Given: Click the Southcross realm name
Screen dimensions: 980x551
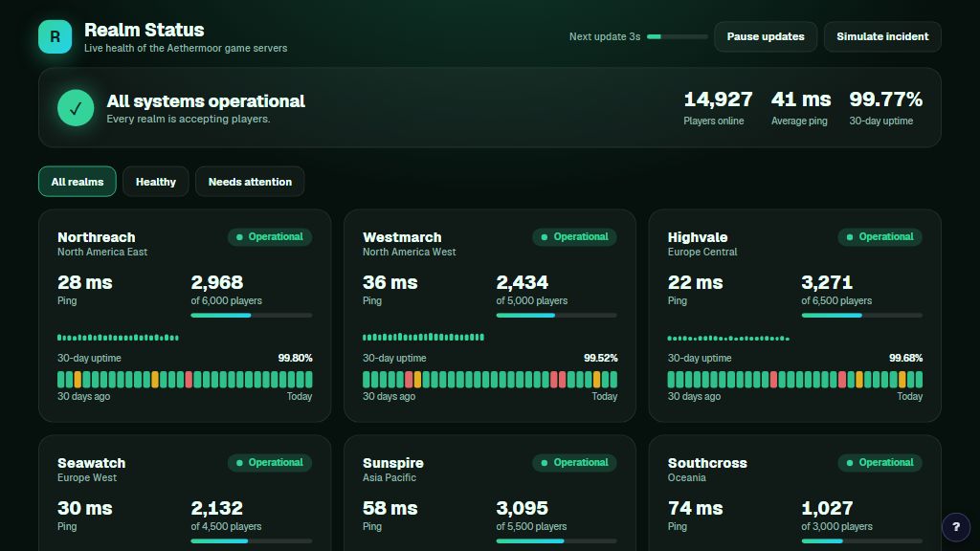Looking at the screenshot, I should pyautogui.click(x=707, y=463).
